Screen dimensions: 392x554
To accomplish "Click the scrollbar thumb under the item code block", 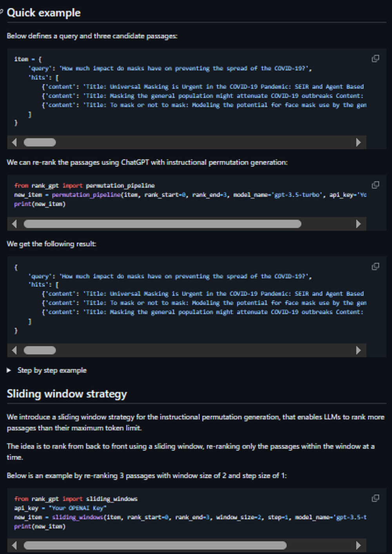I will [x=40, y=142].
